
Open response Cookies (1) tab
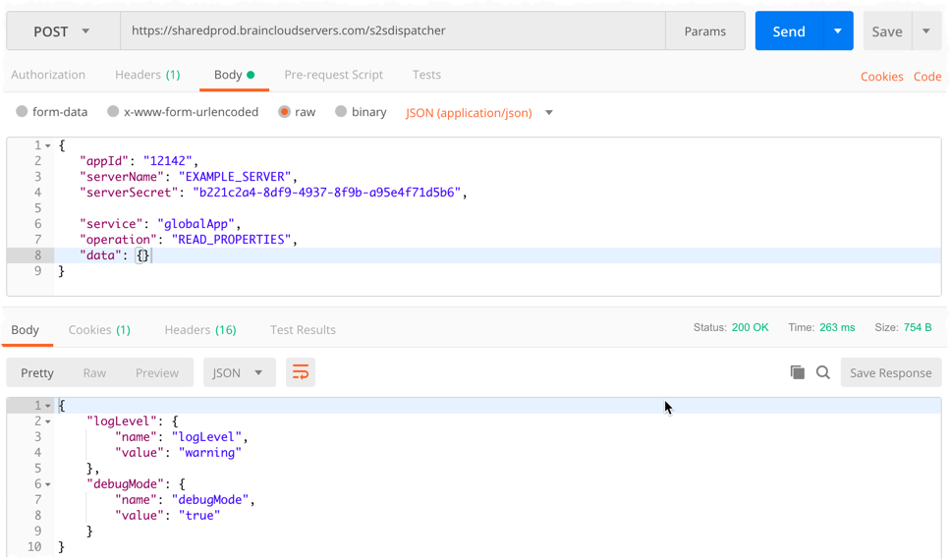click(99, 330)
